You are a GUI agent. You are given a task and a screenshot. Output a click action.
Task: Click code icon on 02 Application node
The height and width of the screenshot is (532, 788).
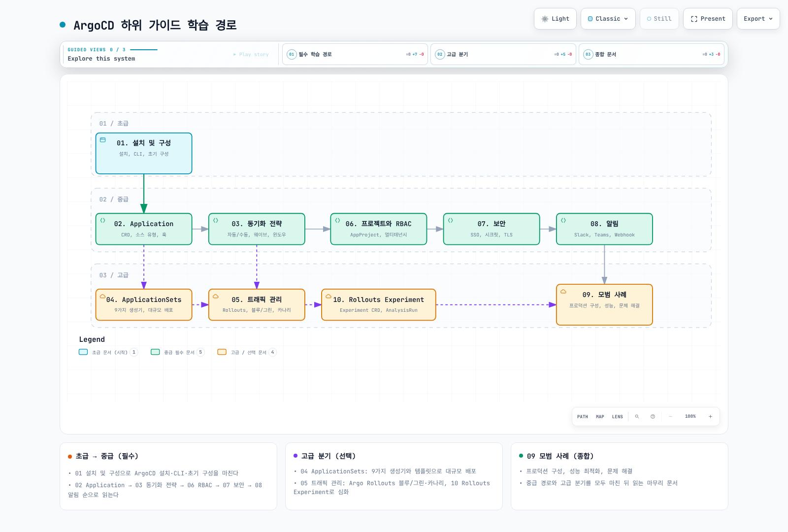(103, 220)
